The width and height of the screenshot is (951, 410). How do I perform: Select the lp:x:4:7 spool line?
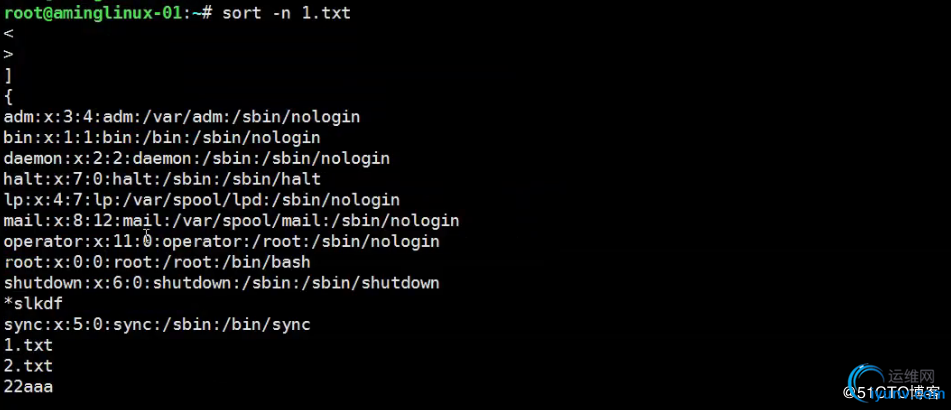point(201,200)
